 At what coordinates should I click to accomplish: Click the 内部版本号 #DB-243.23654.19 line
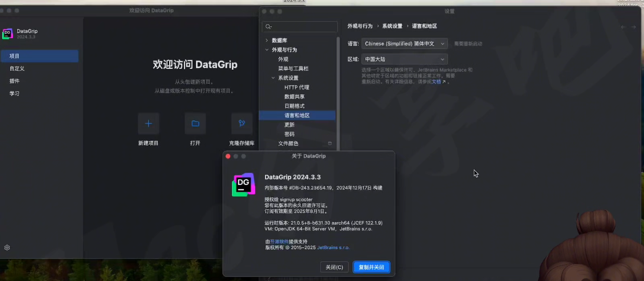(x=324, y=188)
